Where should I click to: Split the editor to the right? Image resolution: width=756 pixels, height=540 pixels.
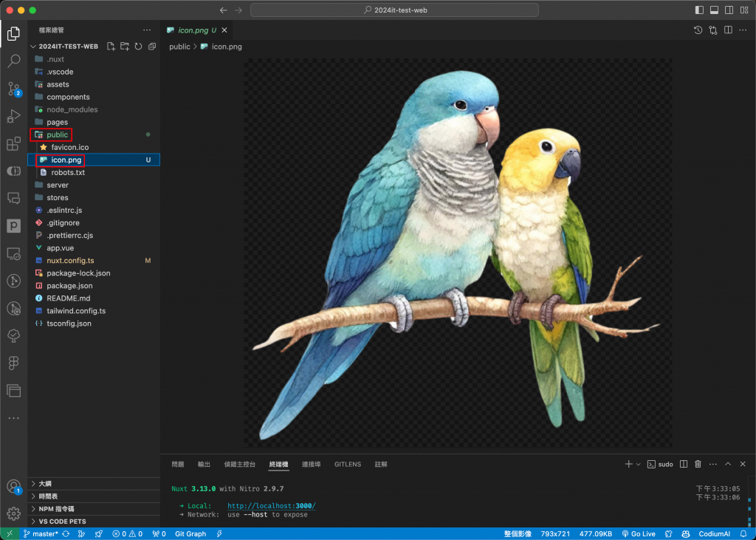coord(728,30)
